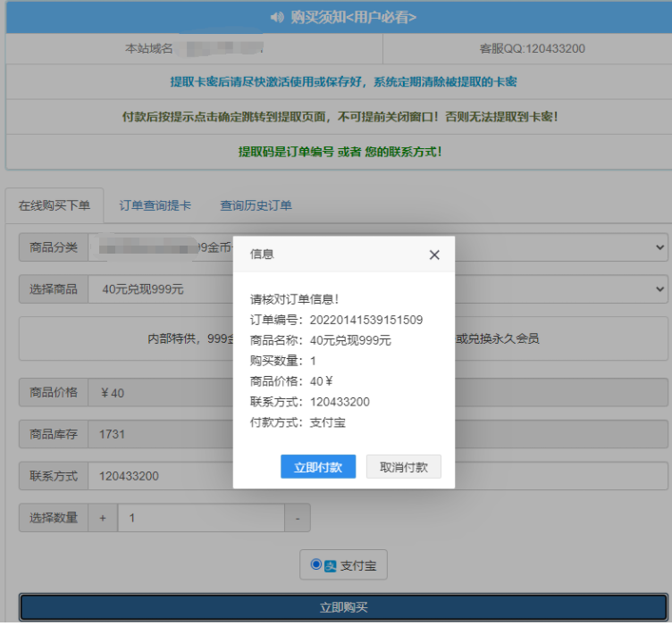Screen dimensions: 672x626
Task: Expand the 选择商品 dropdown arrow
Action: point(659,289)
